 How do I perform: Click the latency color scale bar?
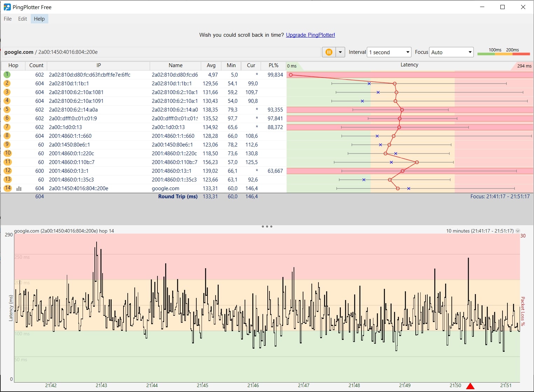pyautogui.click(x=504, y=54)
